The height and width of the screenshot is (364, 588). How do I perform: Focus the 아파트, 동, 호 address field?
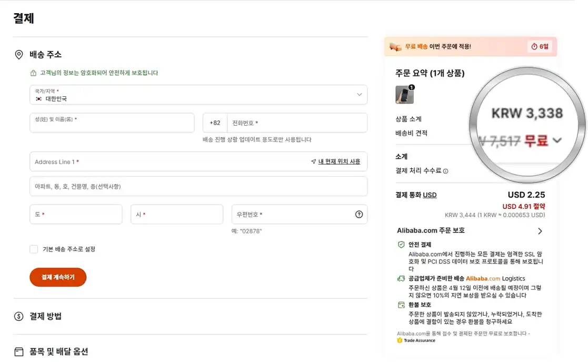point(198,186)
